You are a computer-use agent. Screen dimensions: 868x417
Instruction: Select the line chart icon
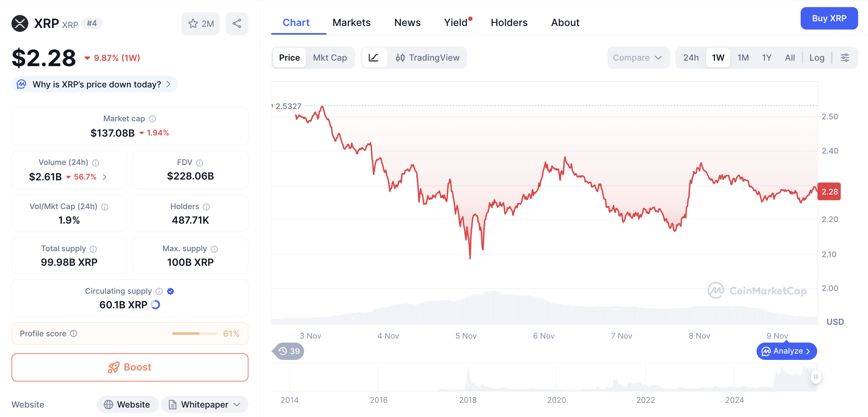pos(373,58)
